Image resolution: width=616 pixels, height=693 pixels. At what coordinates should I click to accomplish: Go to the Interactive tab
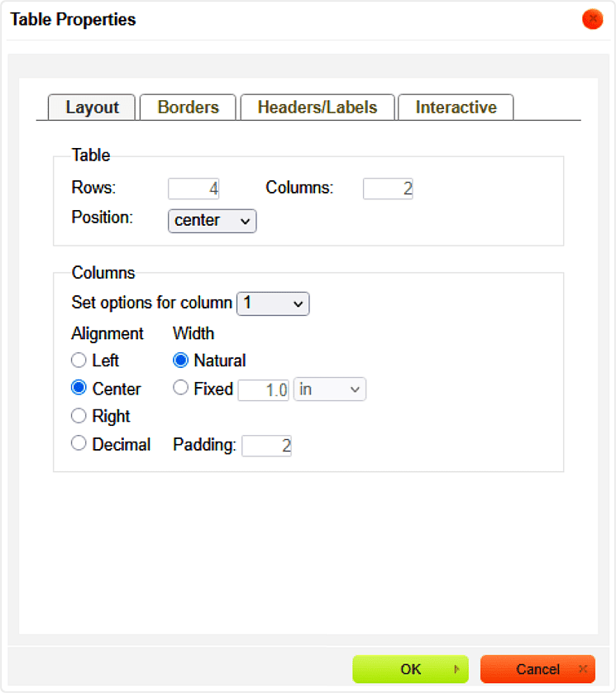(456, 108)
